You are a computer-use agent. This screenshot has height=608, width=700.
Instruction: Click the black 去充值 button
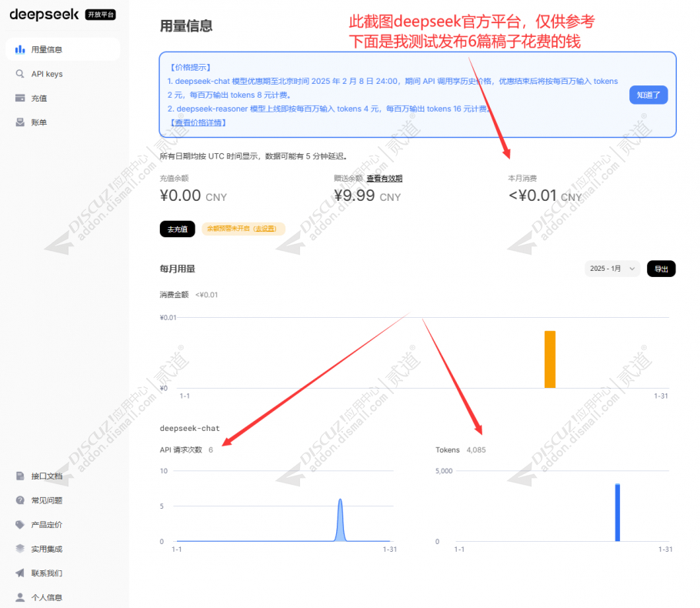click(177, 229)
